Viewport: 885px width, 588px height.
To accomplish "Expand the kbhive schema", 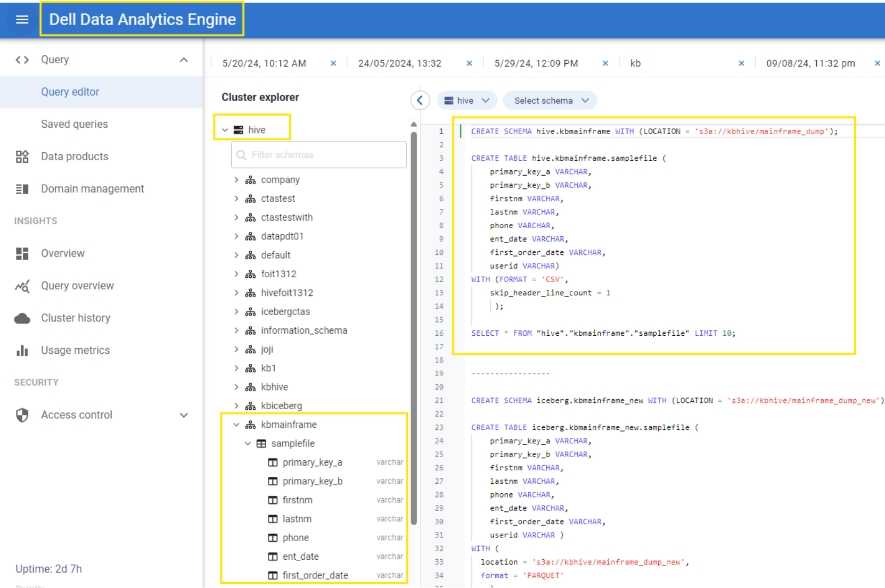I will tap(236, 387).
